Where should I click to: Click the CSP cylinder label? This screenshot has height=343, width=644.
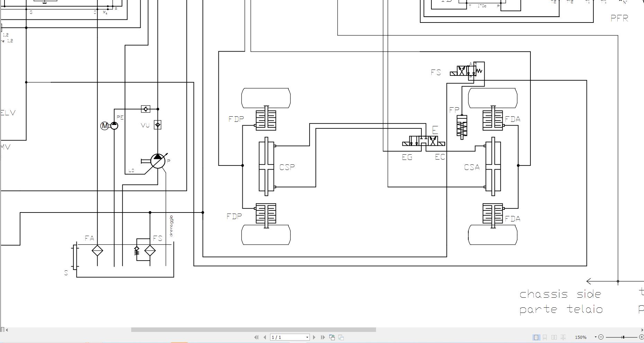287,167
